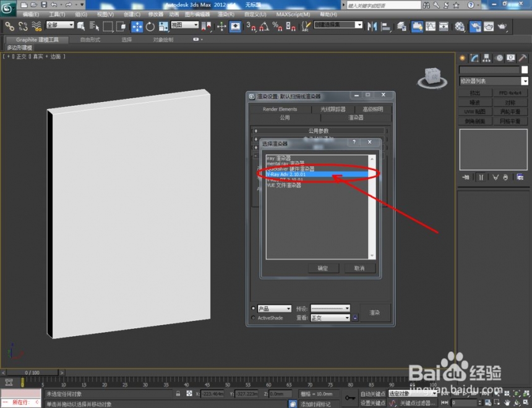Open the 渲染(R) menu
This screenshot has height=408, width=532.
tap(226, 14)
